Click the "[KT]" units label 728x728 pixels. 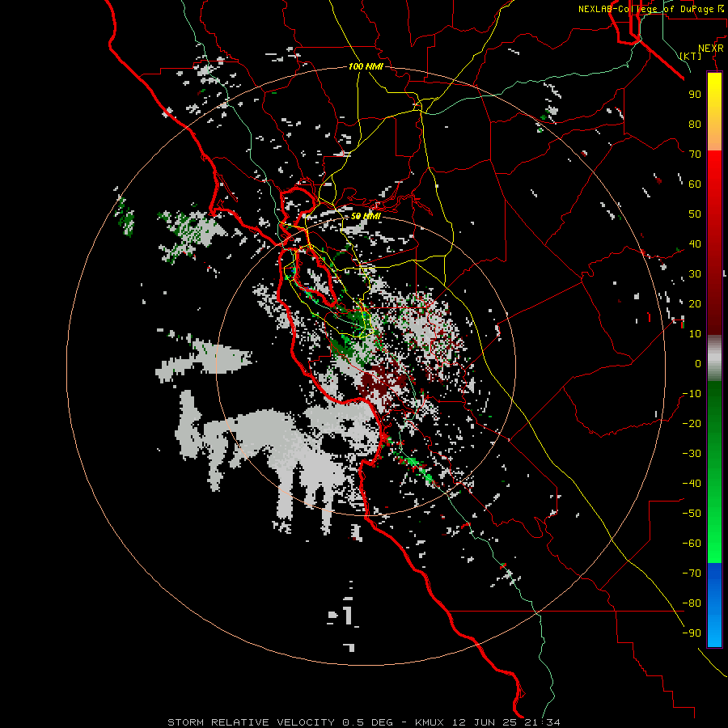(691, 56)
